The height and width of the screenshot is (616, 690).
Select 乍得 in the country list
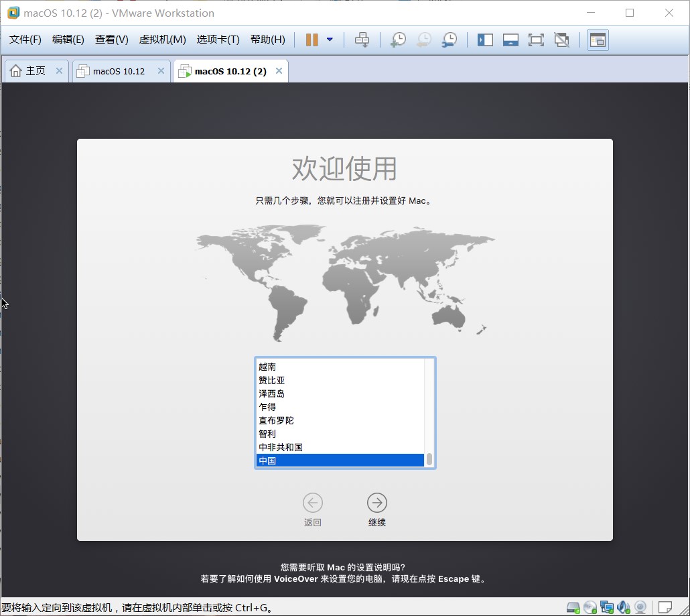pyautogui.click(x=340, y=407)
